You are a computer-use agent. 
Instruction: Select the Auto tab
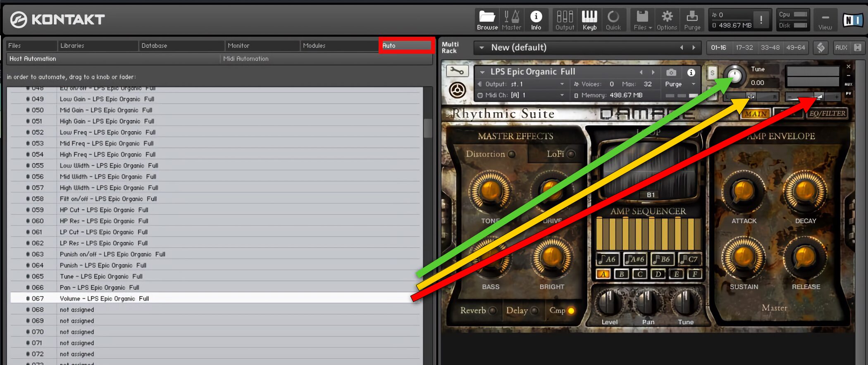click(406, 45)
